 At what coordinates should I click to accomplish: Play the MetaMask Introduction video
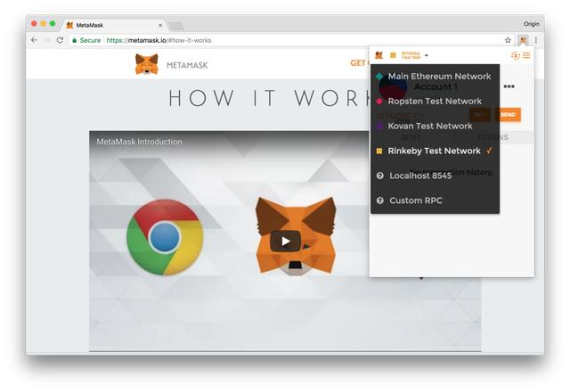(285, 241)
